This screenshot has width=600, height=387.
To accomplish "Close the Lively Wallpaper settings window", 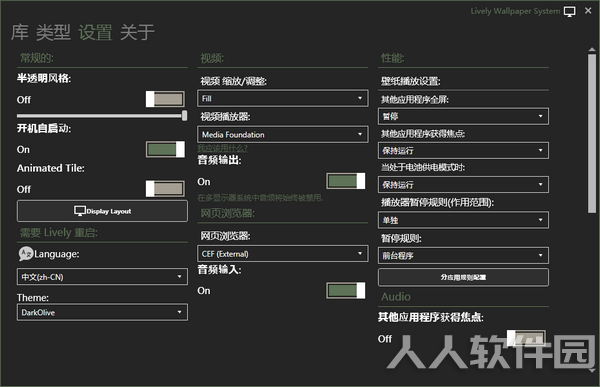I will (x=588, y=11).
